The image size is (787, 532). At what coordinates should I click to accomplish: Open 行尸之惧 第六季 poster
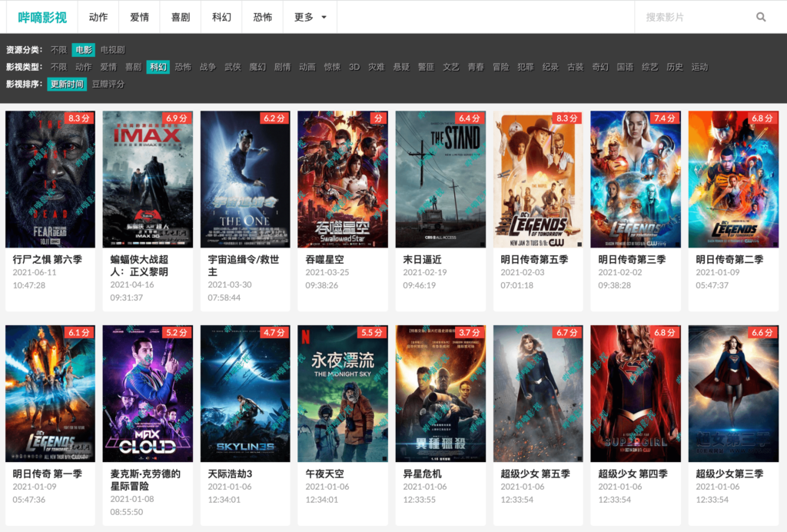coord(50,179)
